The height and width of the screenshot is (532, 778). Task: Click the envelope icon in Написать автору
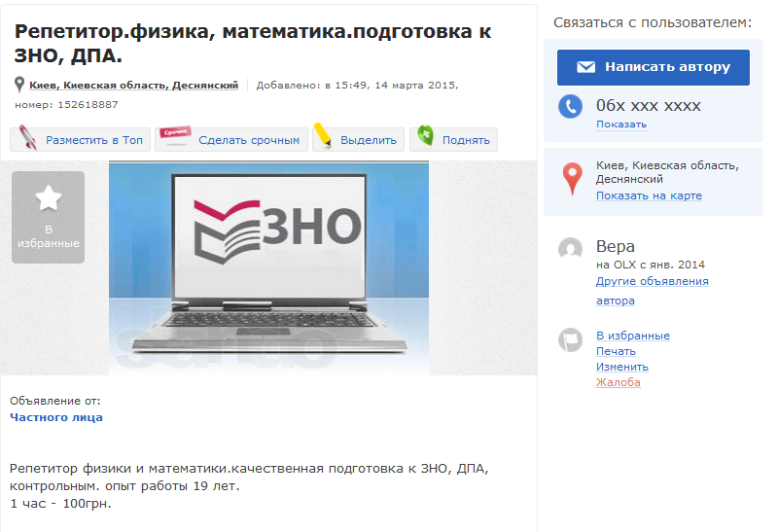[x=586, y=67]
